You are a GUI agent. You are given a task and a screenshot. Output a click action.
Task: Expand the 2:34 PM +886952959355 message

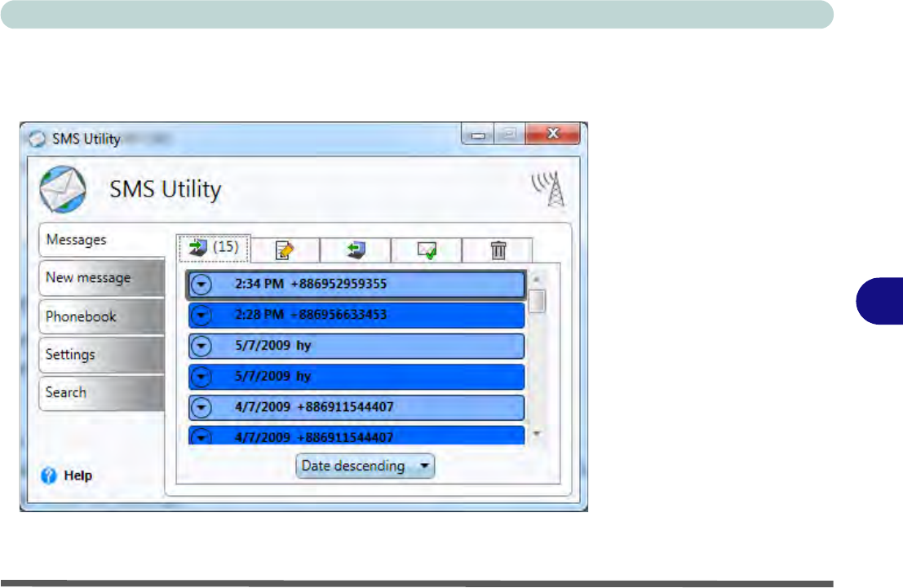pyautogui.click(x=201, y=285)
